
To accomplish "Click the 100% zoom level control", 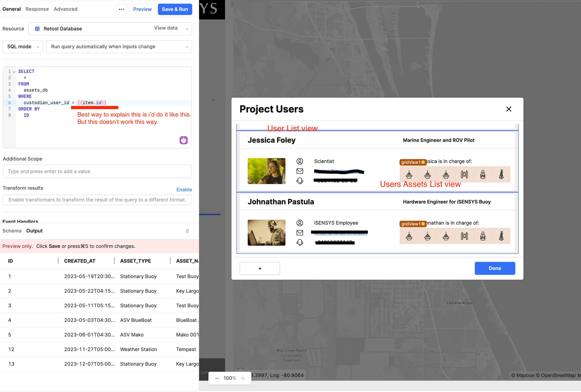I will point(230,378).
